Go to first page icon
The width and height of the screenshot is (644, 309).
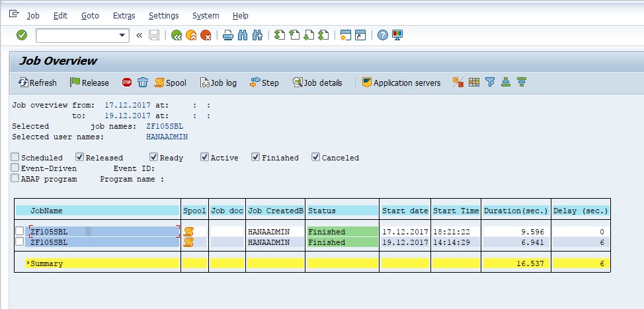click(280, 35)
